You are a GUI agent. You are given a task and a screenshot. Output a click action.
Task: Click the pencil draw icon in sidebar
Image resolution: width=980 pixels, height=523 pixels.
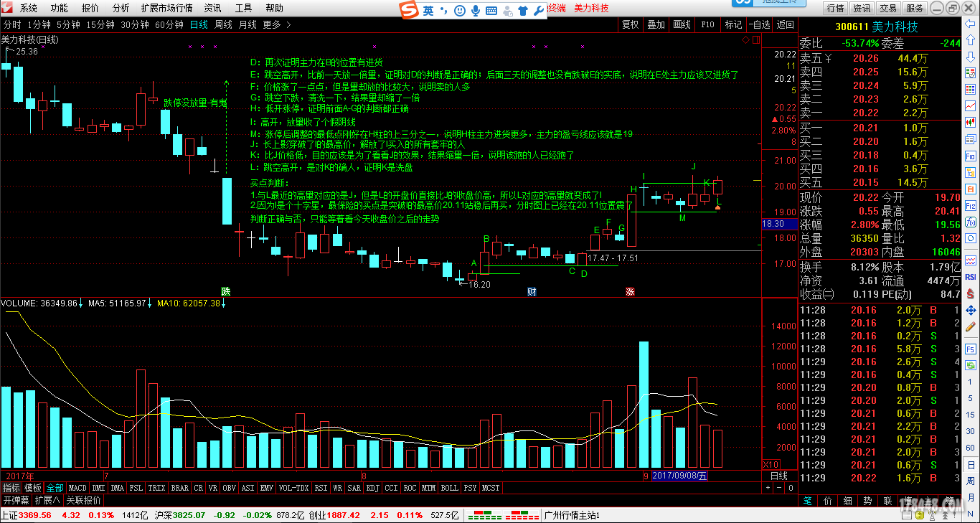tap(970, 327)
